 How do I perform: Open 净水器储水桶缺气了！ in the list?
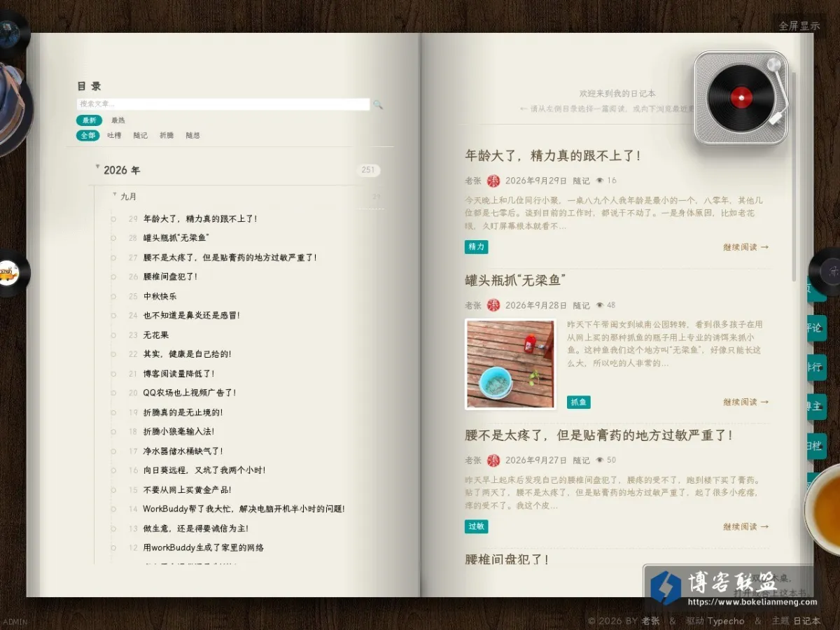[x=183, y=451]
